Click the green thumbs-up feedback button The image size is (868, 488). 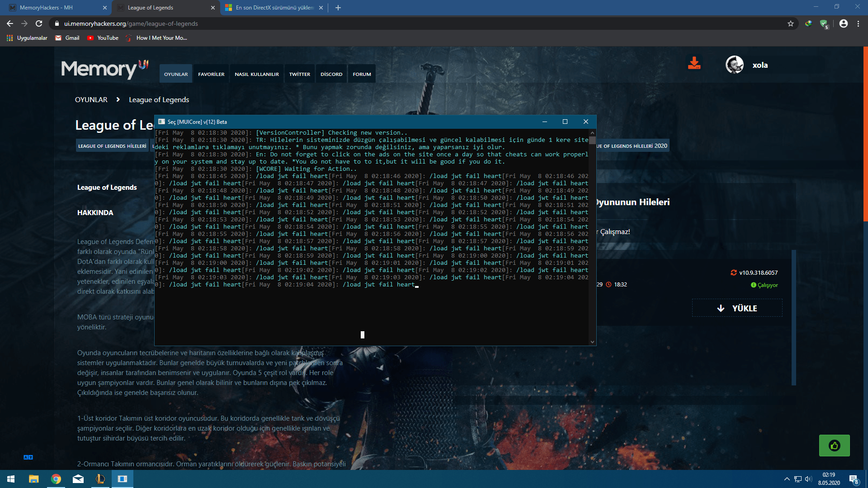click(834, 446)
